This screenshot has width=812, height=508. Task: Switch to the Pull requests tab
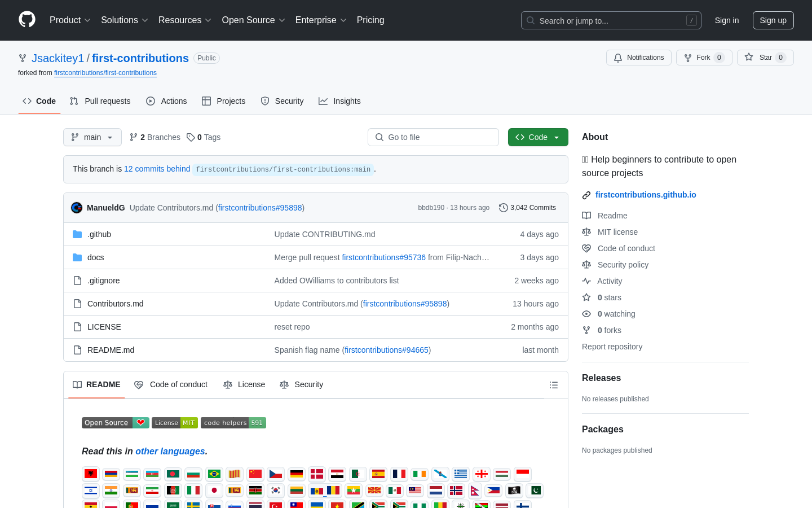100,101
